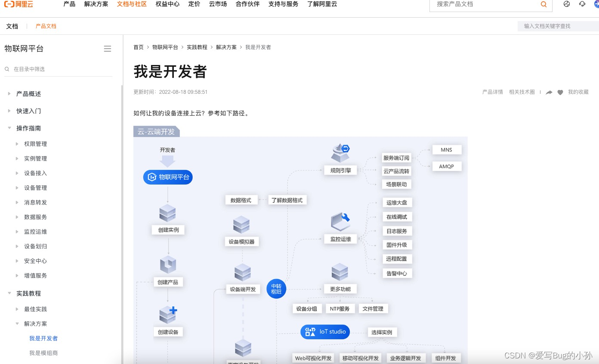The image size is (599, 364).
Task: Open the 相关技术圈 link
Action: tap(522, 92)
